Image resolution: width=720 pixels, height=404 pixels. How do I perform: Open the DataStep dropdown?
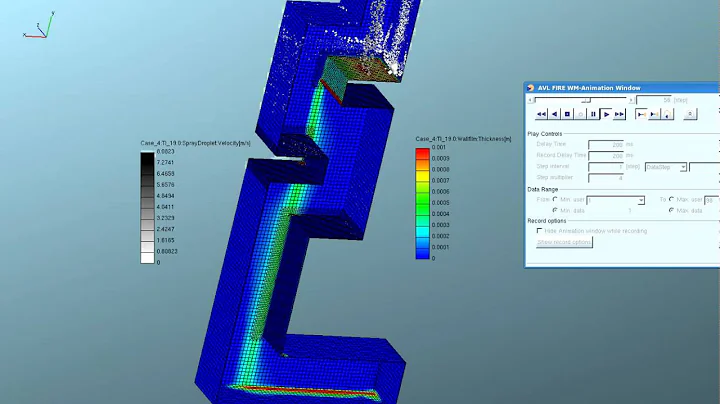click(666, 167)
